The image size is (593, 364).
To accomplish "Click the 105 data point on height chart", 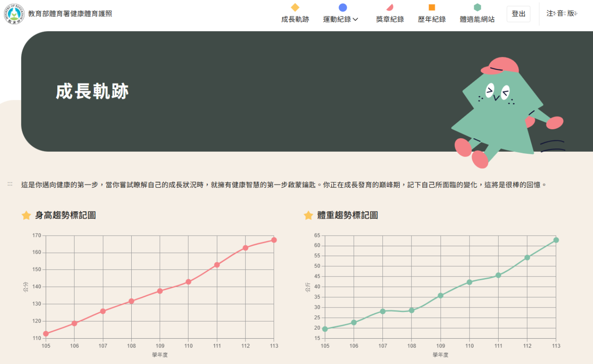I will point(45,333).
